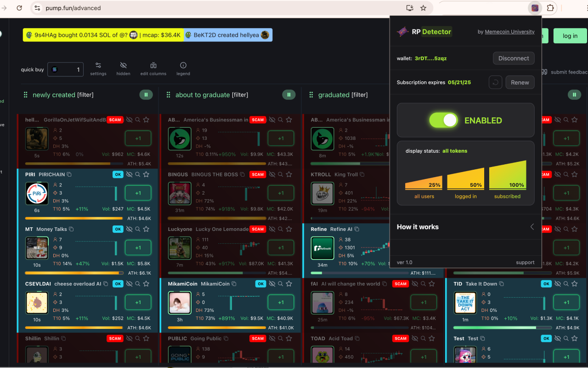Copy the cheese overload AI address
Viewport: 588px width, 368px height.
(106, 284)
